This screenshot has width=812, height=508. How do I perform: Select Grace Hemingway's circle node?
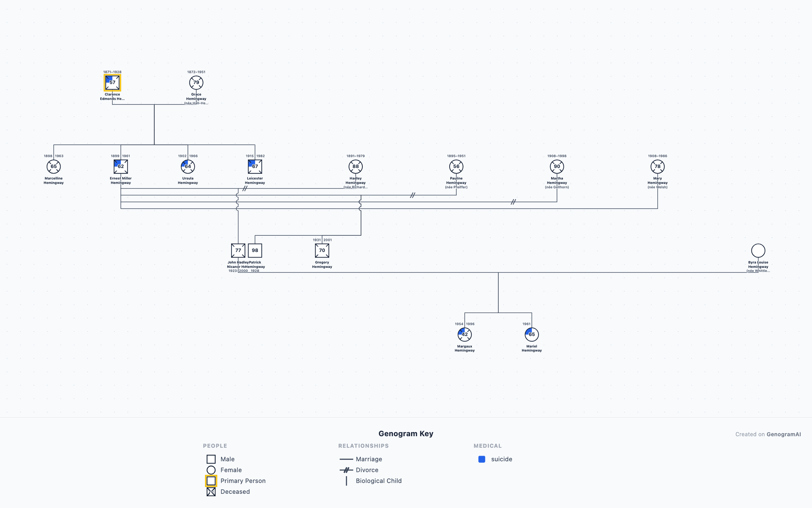click(196, 83)
